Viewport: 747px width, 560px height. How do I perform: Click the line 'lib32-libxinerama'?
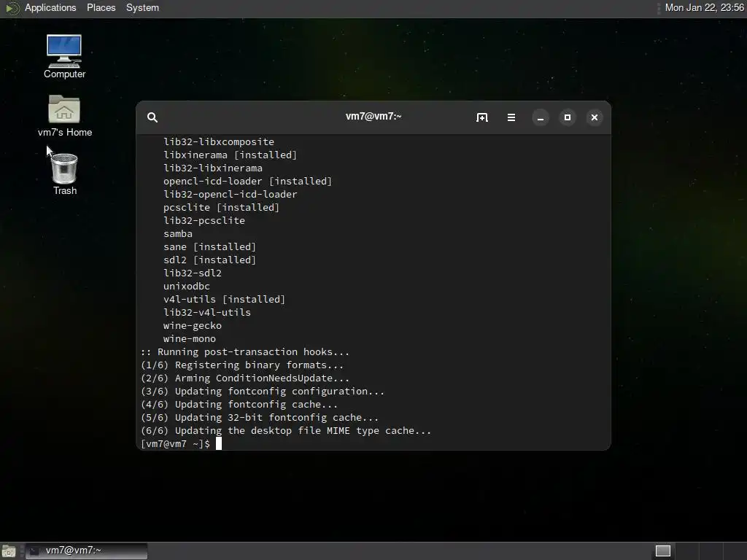coord(213,168)
